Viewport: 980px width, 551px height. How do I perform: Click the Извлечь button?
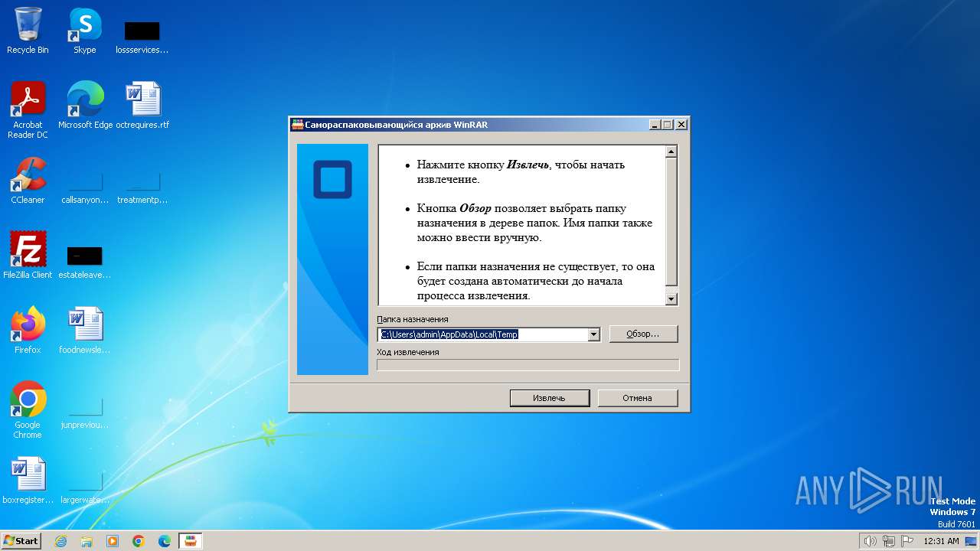coord(549,398)
